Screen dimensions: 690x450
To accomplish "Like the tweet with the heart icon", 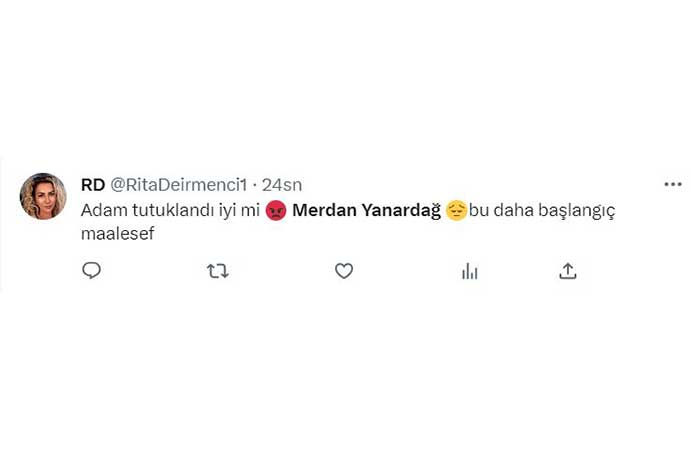I will point(344,270).
